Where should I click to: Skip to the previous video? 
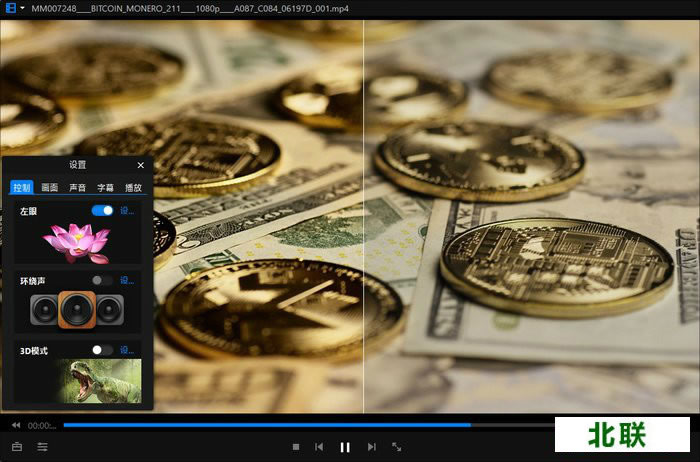coord(319,447)
